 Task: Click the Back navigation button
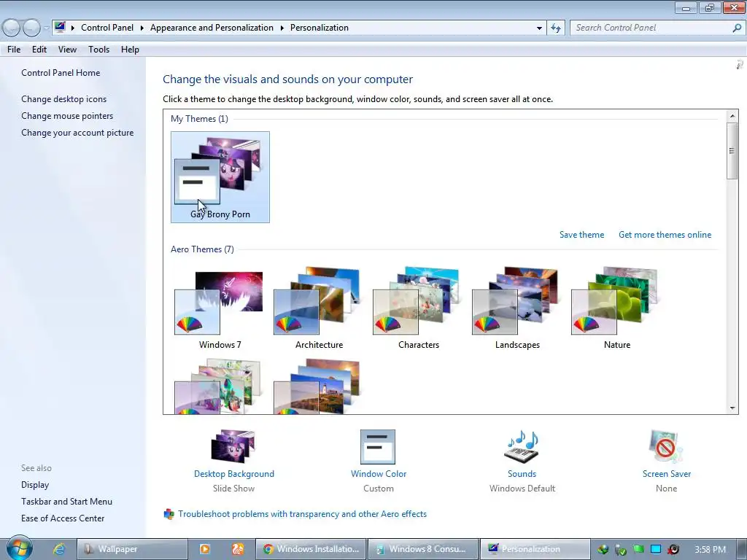[11, 28]
